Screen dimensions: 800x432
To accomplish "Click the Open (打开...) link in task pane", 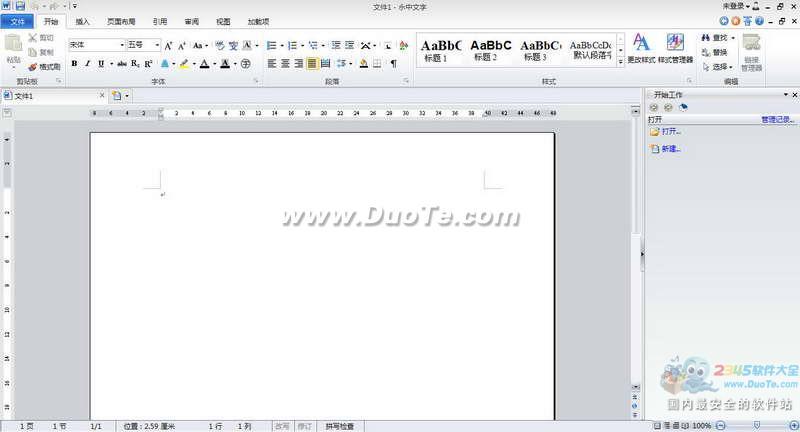I will click(x=670, y=131).
